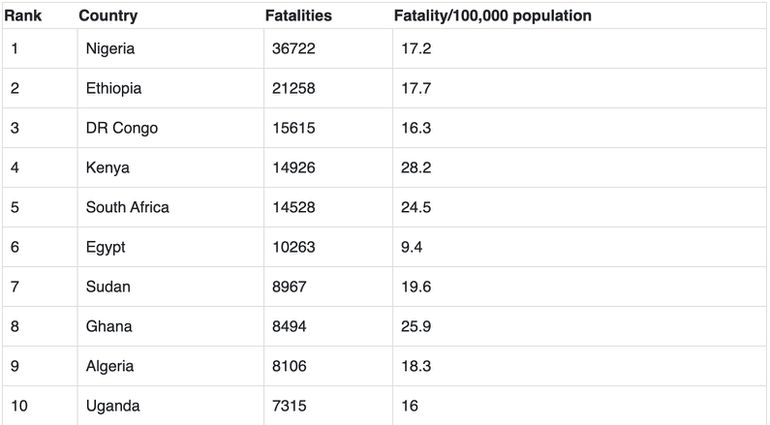The height and width of the screenshot is (425, 770).
Task: Click the Country column header
Action: click(108, 16)
